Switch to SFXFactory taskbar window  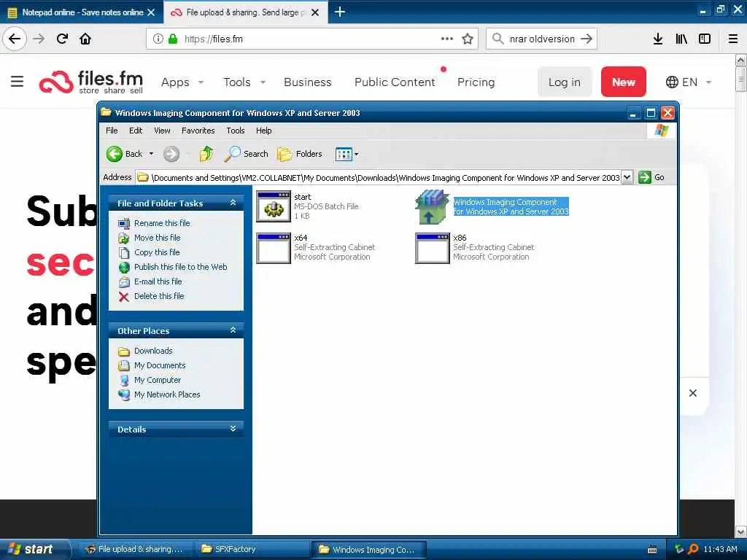252,549
